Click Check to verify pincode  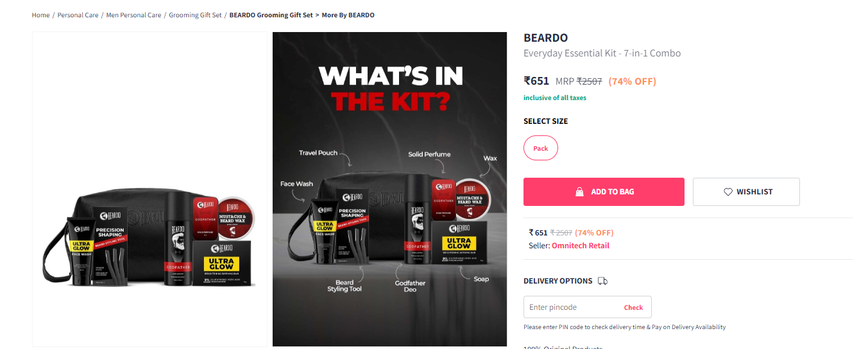pos(633,307)
